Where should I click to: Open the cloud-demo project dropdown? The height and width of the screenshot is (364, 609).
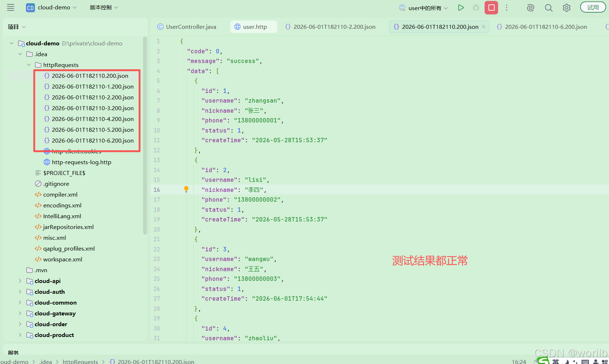52,8
